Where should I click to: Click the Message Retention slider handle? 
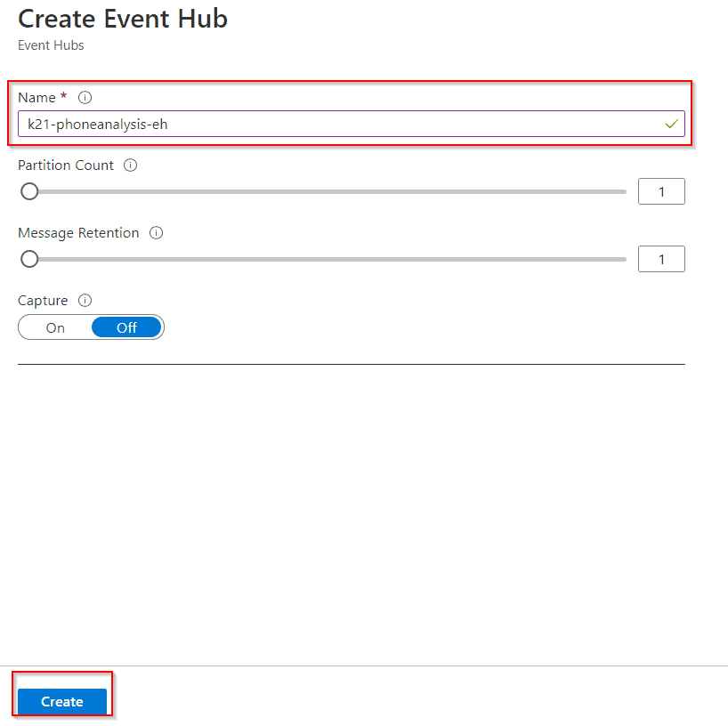(29, 259)
